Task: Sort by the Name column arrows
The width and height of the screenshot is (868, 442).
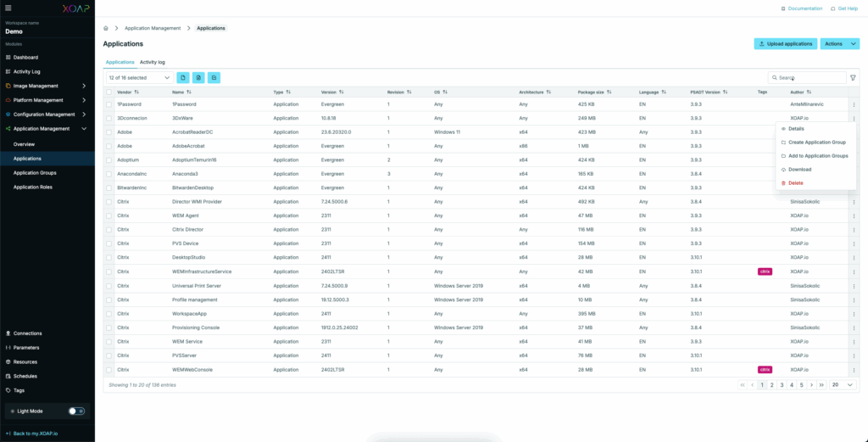Action: click(x=189, y=92)
